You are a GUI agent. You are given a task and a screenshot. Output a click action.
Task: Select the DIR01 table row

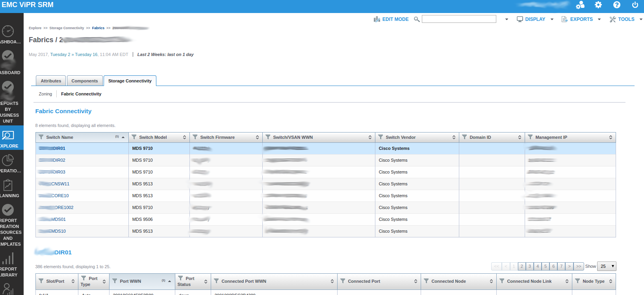[325, 148]
